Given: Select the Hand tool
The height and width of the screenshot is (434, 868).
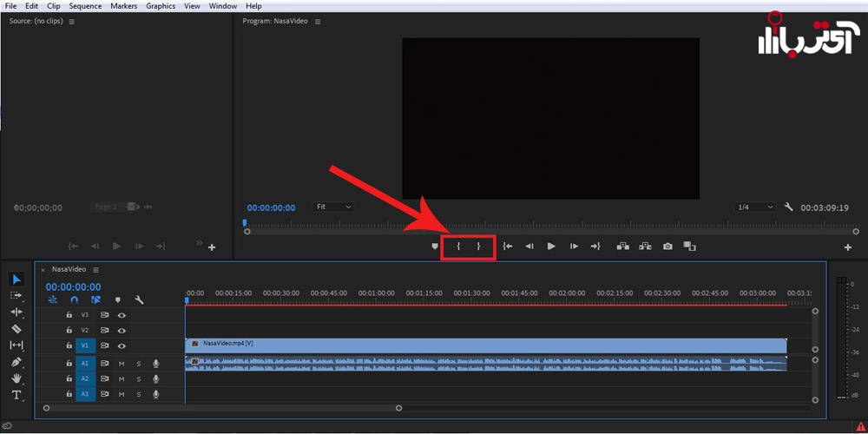Looking at the screenshot, I should click(x=16, y=378).
